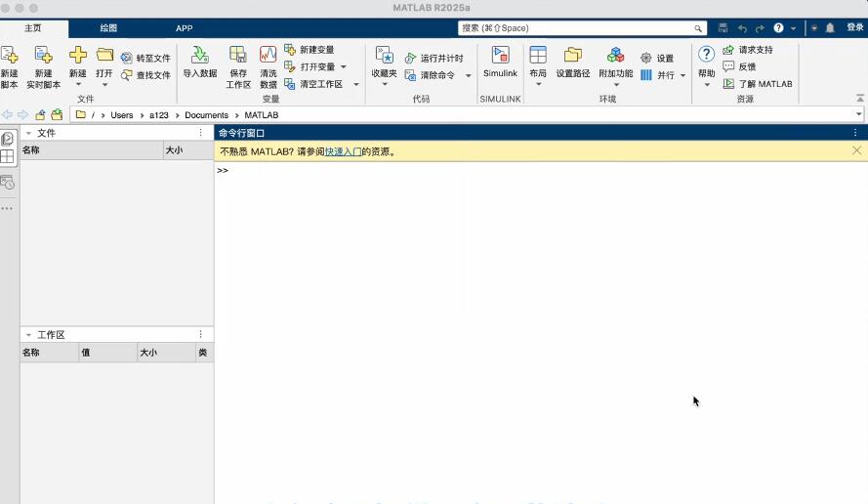Viewport: 868px width, 504px height.
Task: Open the notifications bell
Action: pyautogui.click(x=830, y=28)
